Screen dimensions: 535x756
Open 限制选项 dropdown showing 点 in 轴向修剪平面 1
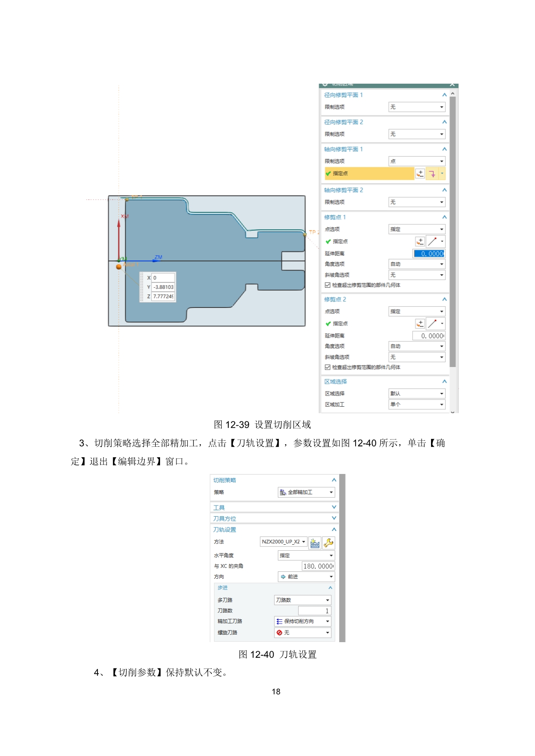(x=417, y=161)
